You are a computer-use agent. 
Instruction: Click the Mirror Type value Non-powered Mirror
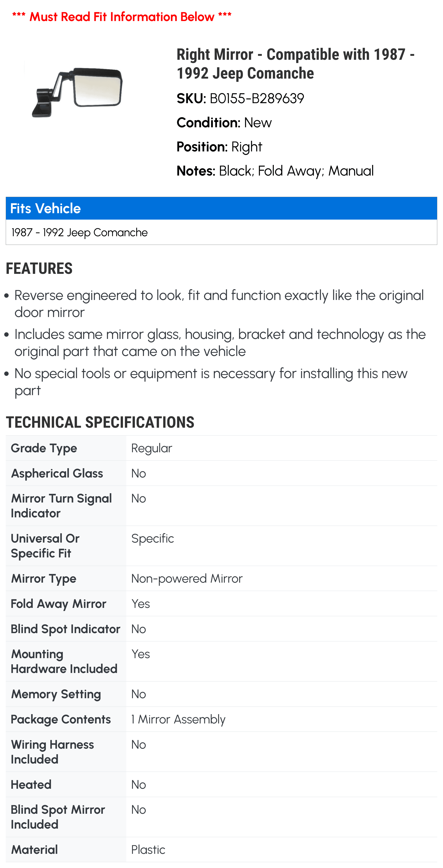(x=187, y=578)
